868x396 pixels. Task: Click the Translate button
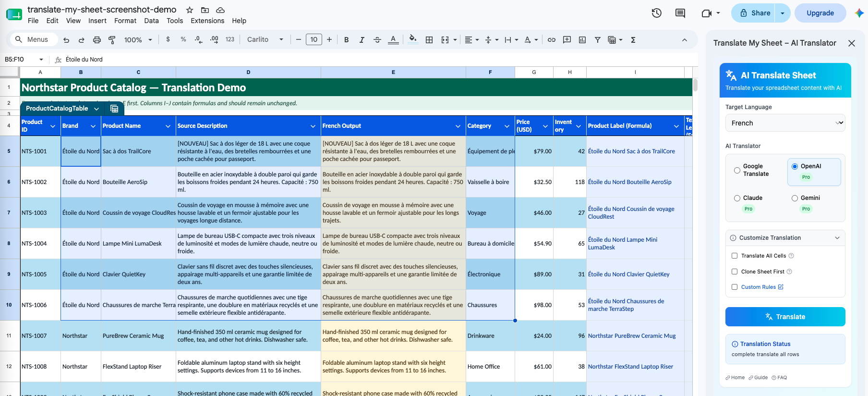785,317
